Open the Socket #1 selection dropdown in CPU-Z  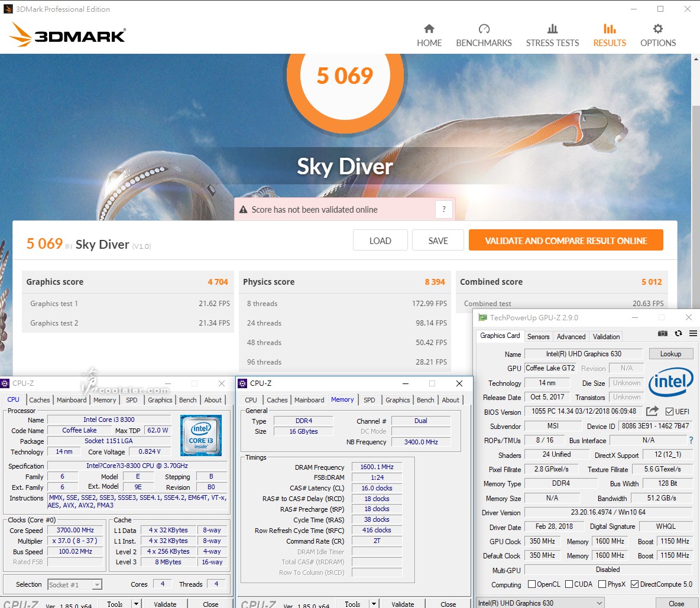click(75, 585)
